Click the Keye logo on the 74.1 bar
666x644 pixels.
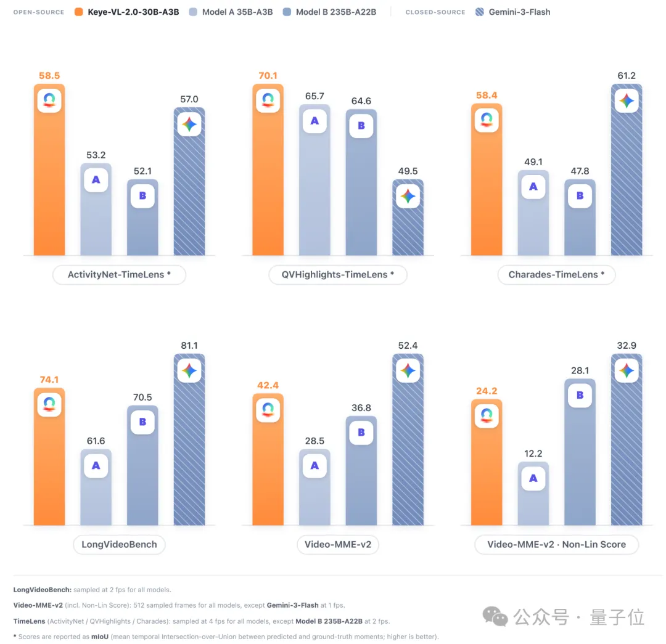point(49,404)
